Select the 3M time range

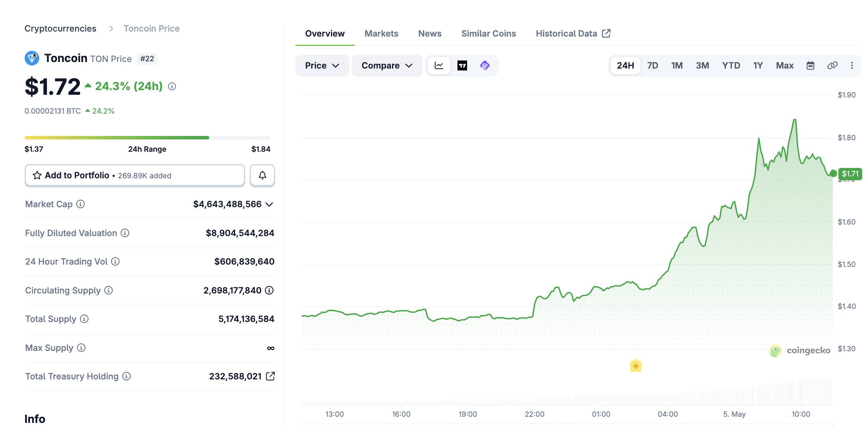click(x=702, y=65)
